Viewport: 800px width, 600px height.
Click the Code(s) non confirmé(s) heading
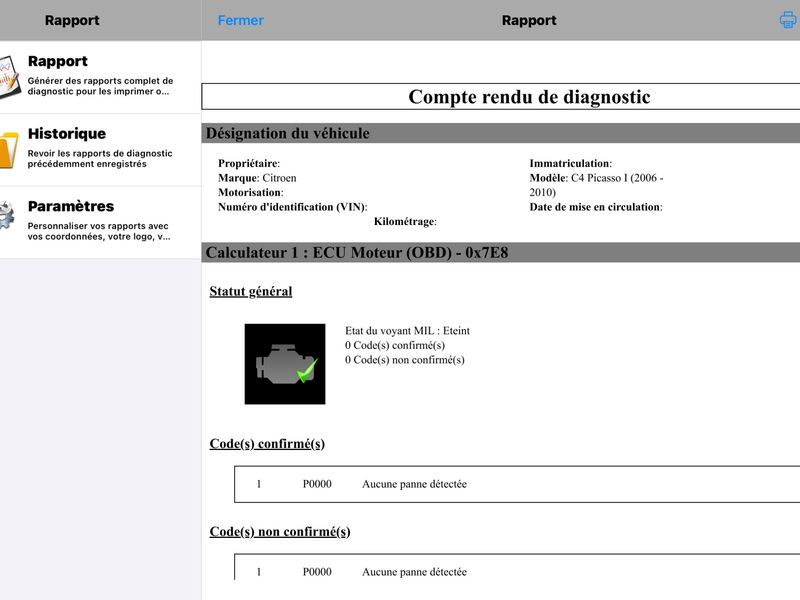click(x=280, y=532)
